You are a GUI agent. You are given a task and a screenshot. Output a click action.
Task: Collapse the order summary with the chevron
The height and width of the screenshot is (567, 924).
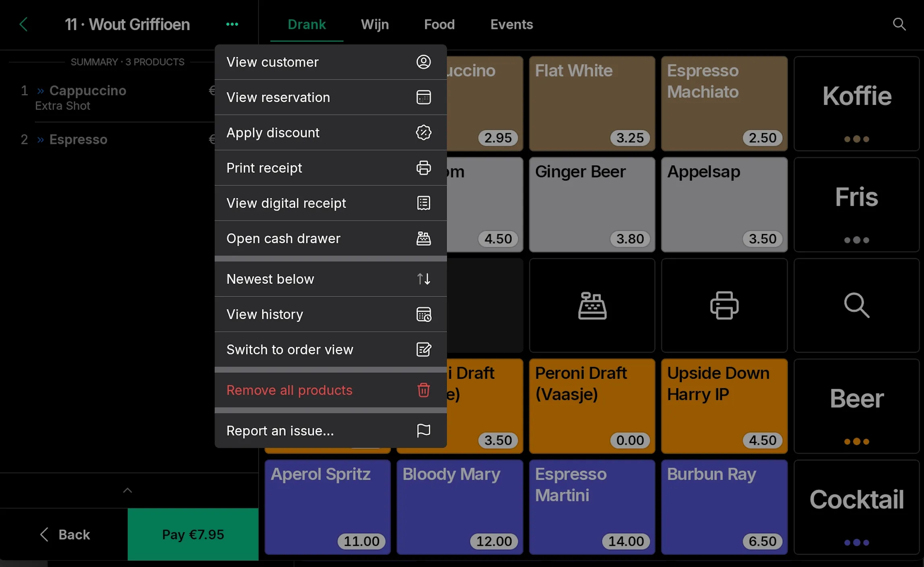pyautogui.click(x=128, y=490)
